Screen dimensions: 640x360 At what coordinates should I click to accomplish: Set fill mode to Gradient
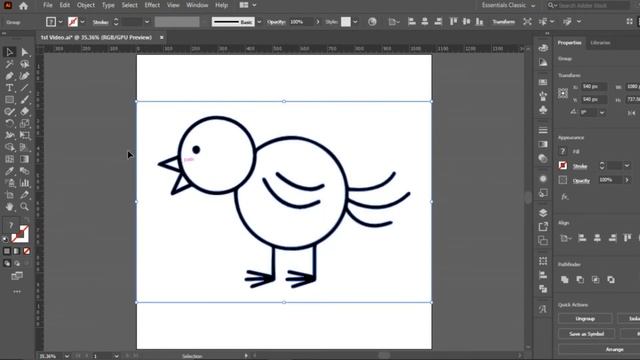[17, 251]
